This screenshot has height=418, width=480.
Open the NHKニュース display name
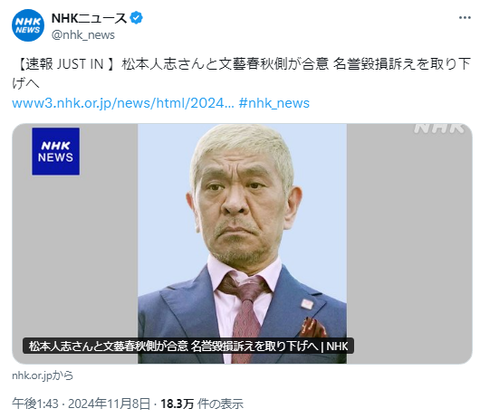point(89,18)
